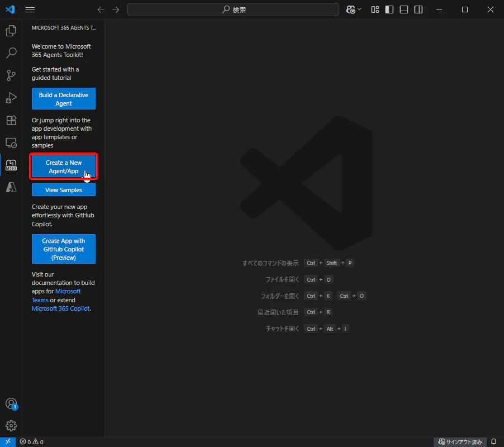This screenshot has height=447, width=504.
Task: Click 'Get started with a guided tutorial' text
Action: click(x=55, y=74)
